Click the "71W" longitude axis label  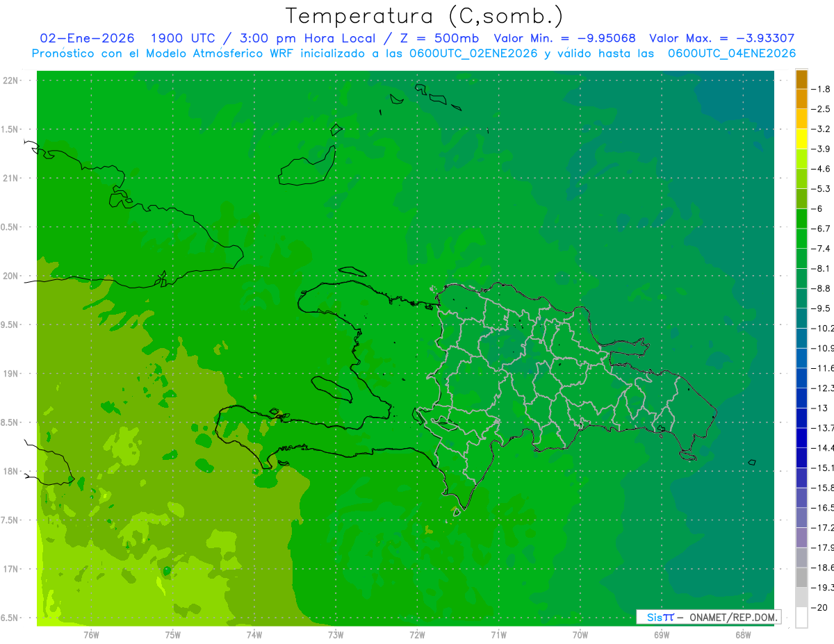click(x=498, y=635)
